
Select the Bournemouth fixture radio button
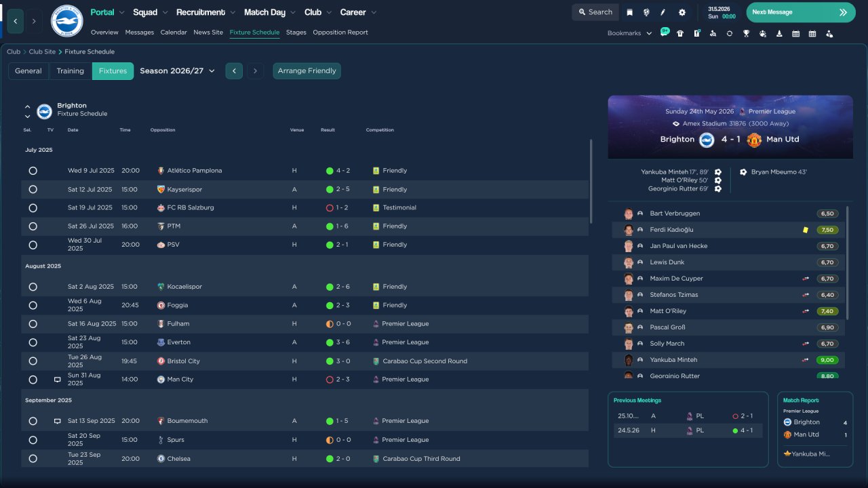[x=33, y=421]
